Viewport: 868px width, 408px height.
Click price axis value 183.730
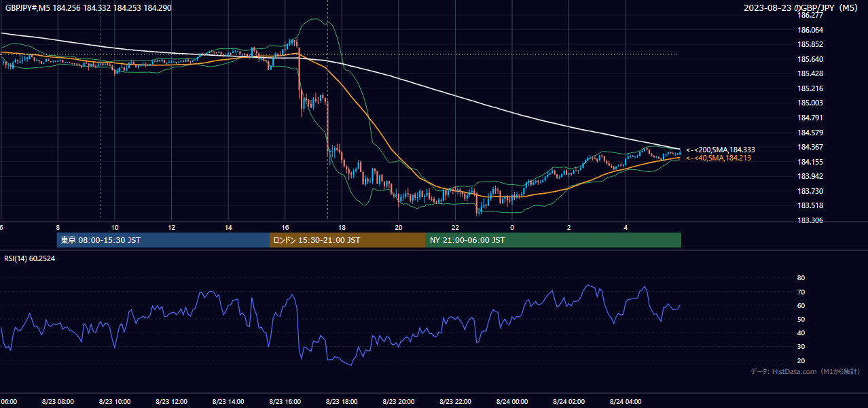click(810, 191)
